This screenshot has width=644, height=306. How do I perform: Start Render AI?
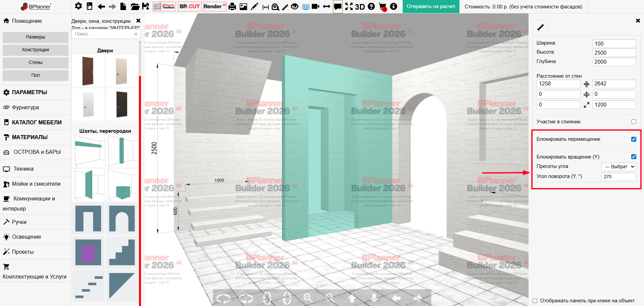coord(215,6)
